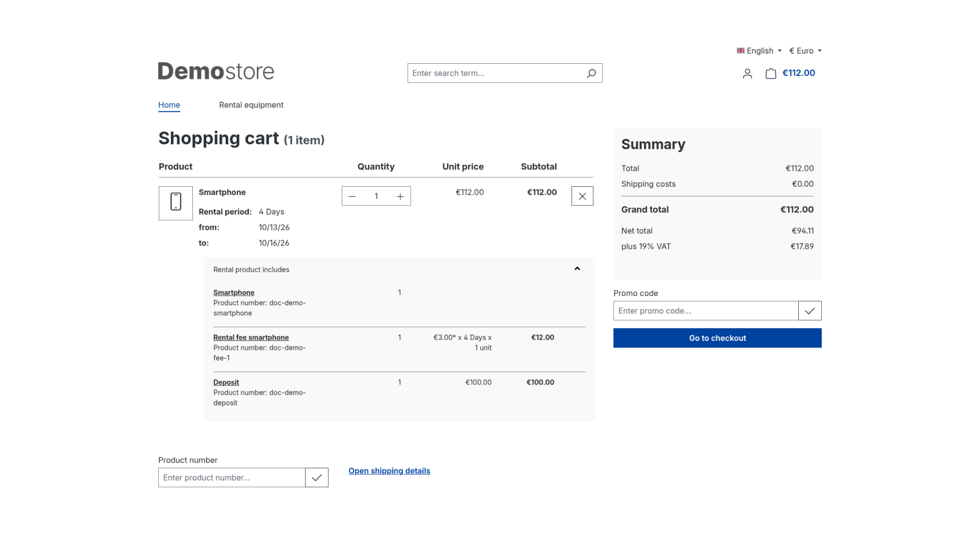Click the quantity field showing 1
Screen dimensions: 980x551
click(376, 196)
